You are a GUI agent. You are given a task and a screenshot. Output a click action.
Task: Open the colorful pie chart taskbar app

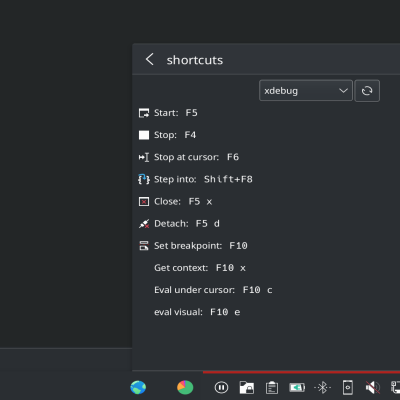(185, 387)
